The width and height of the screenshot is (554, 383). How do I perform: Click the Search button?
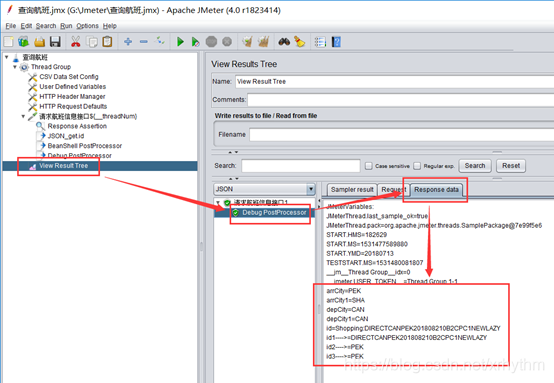pyautogui.click(x=475, y=166)
